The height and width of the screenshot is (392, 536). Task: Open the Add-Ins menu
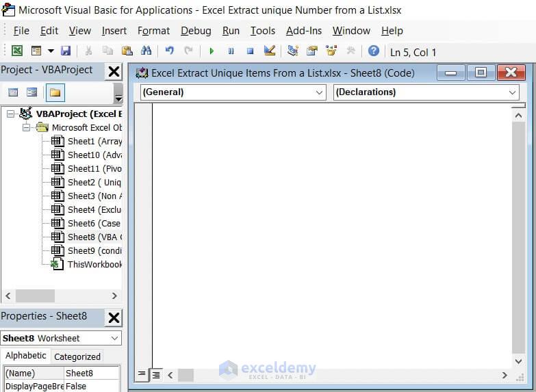click(x=304, y=31)
